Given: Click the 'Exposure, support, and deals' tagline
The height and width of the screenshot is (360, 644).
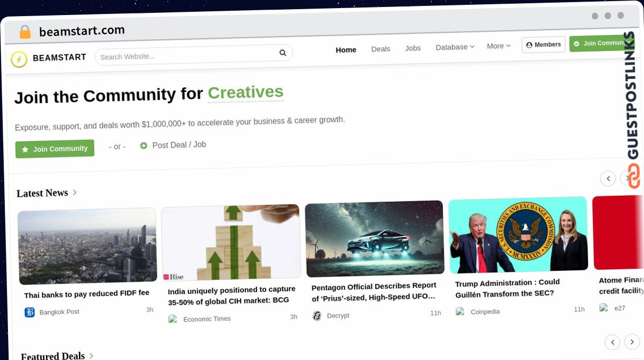Looking at the screenshot, I should coord(180,123).
